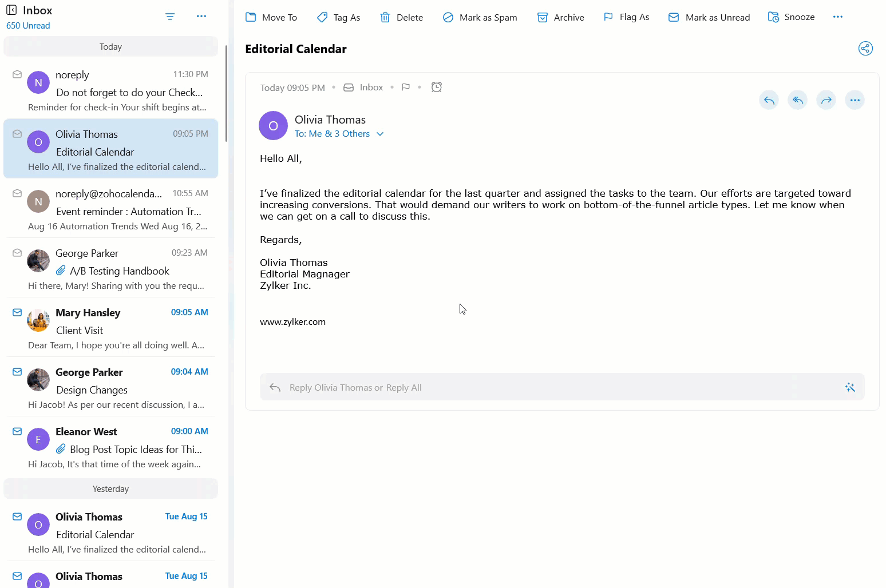The width and height of the screenshot is (886, 588).
Task: Click the Forward arrow button
Action: tap(826, 100)
